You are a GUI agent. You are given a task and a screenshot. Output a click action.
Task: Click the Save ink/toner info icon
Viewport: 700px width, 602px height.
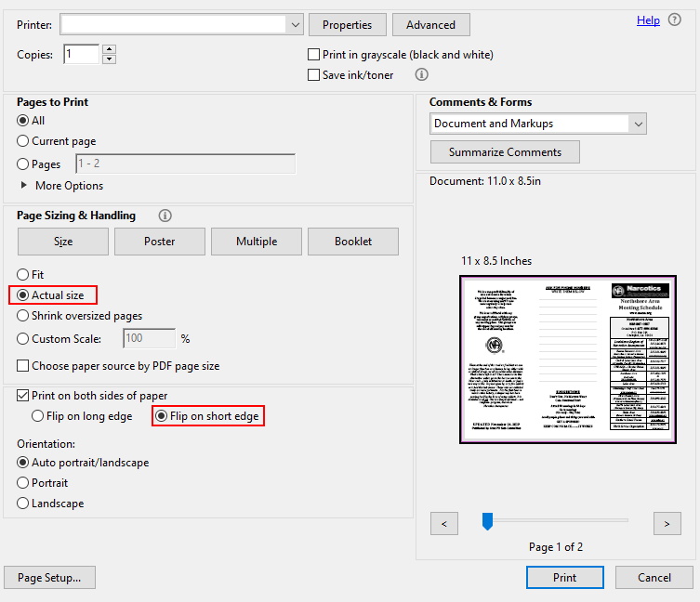tap(421, 74)
